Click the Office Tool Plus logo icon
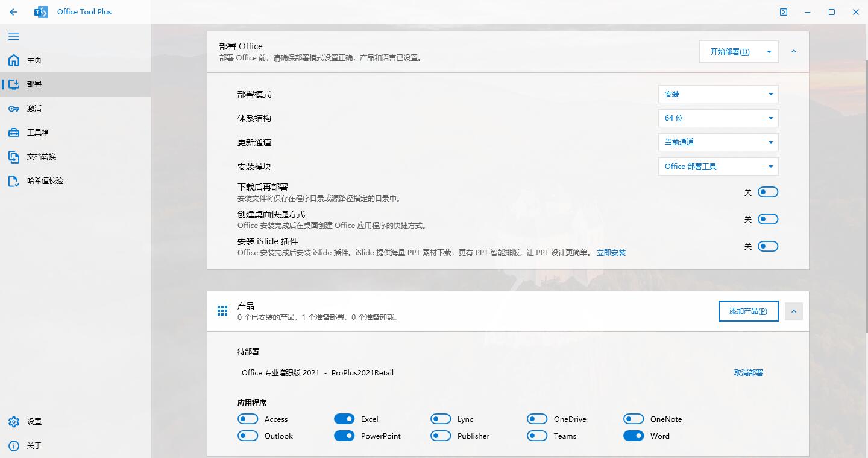 tap(41, 12)
